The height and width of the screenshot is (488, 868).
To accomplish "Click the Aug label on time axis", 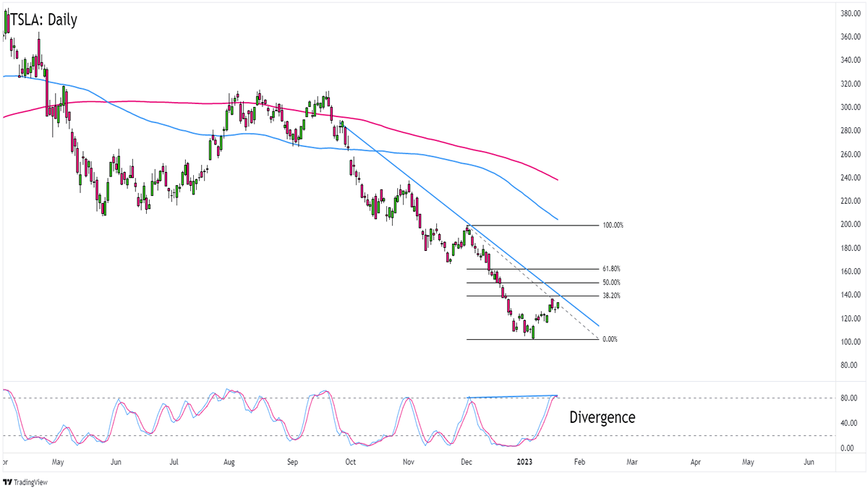I will click(x=229, y=461).
